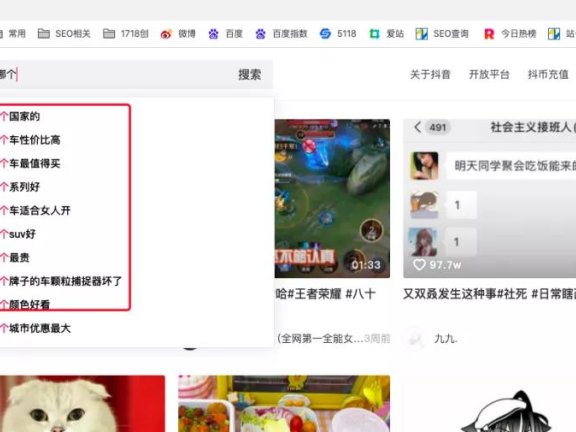Open the 常用 bookmark folder
Image resolution: width=576 pixels, height=432 pixels.
click(x=13, y=34)
